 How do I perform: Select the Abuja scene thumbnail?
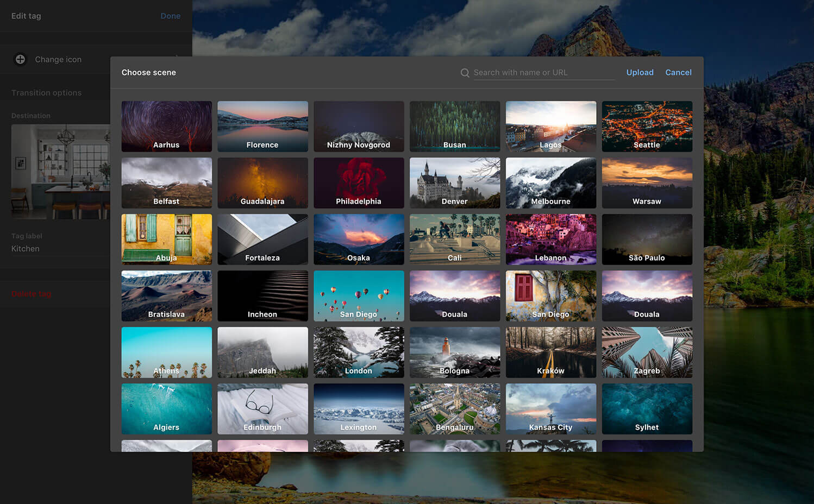coord(166,239)
